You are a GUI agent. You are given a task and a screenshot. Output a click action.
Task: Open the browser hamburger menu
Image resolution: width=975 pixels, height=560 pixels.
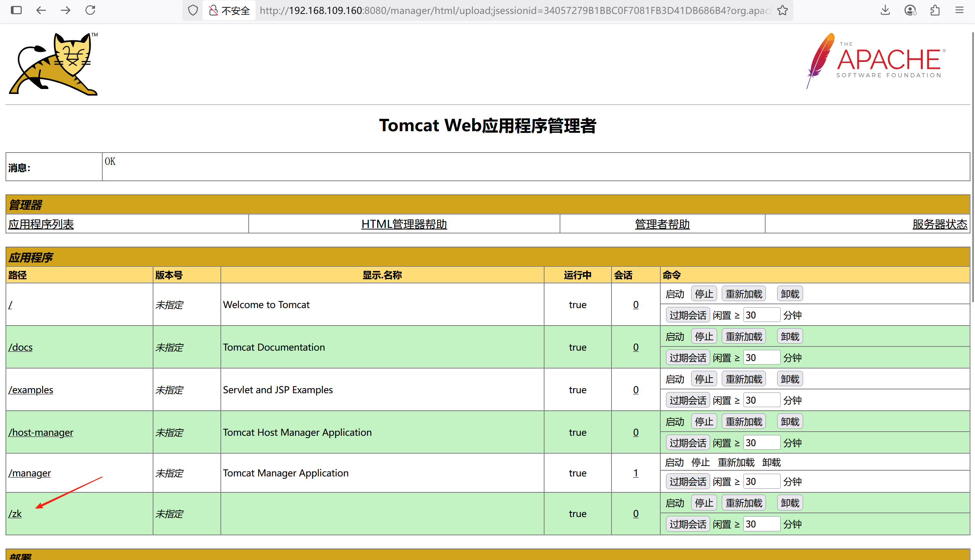pyautogui.click(x=960, y=10)
